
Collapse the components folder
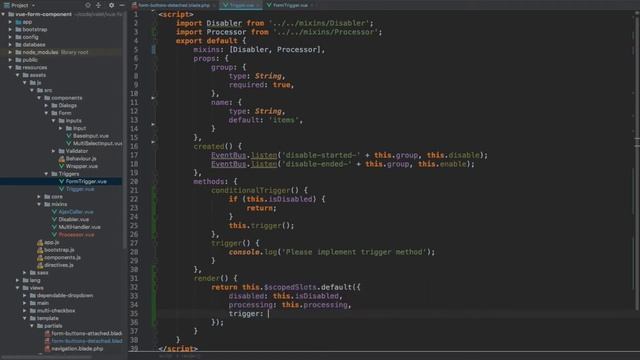click(39, 98)
